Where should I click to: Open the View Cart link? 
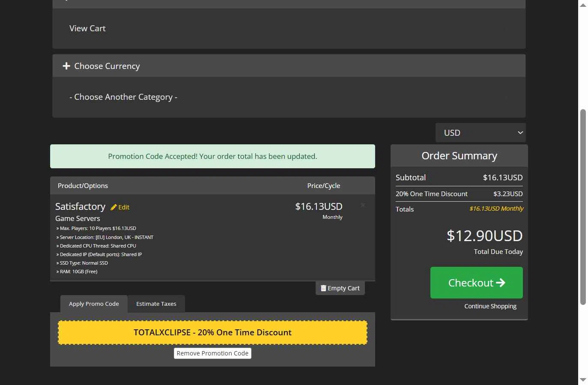click(87, 28)
